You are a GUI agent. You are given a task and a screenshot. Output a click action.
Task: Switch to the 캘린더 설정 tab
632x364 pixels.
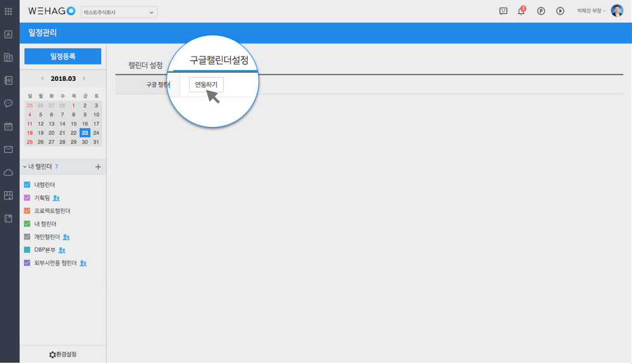coord(145,66)
